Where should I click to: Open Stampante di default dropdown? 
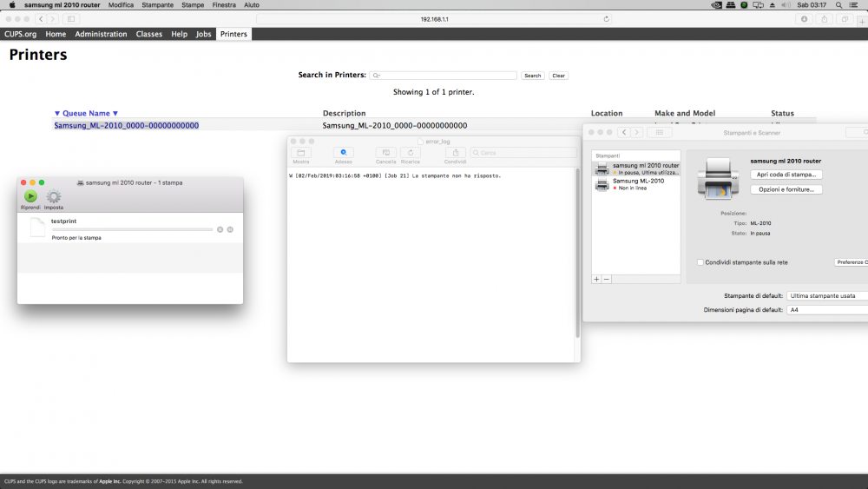coord(827,295)
